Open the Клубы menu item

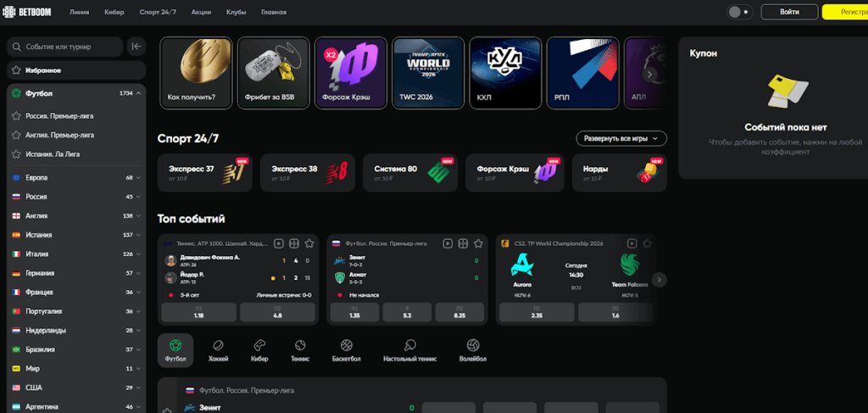[236, 12]
